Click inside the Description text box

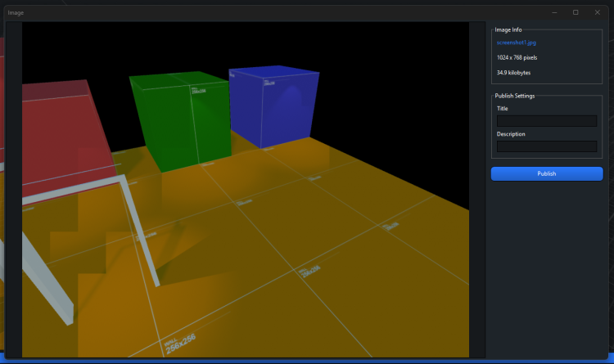point(546,146)
